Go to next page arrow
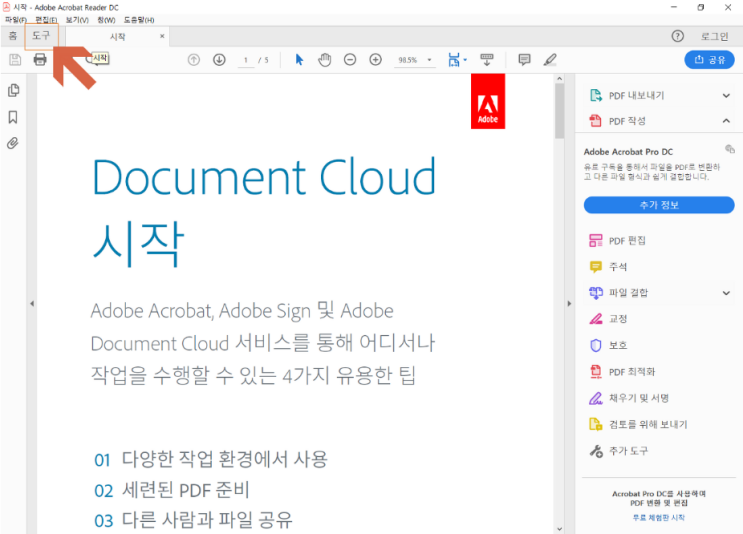Image resolution: width=743 pixels, height=534 pixels. click(x=219, y=60)
